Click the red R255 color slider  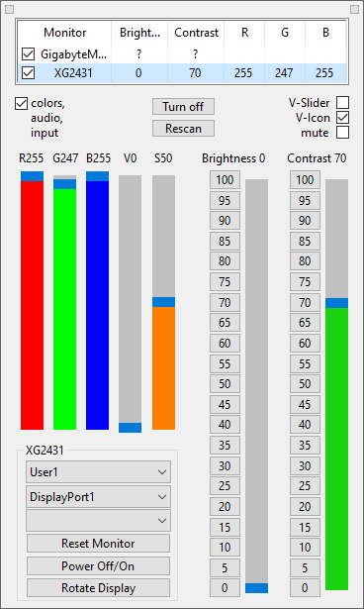(32, 300)
